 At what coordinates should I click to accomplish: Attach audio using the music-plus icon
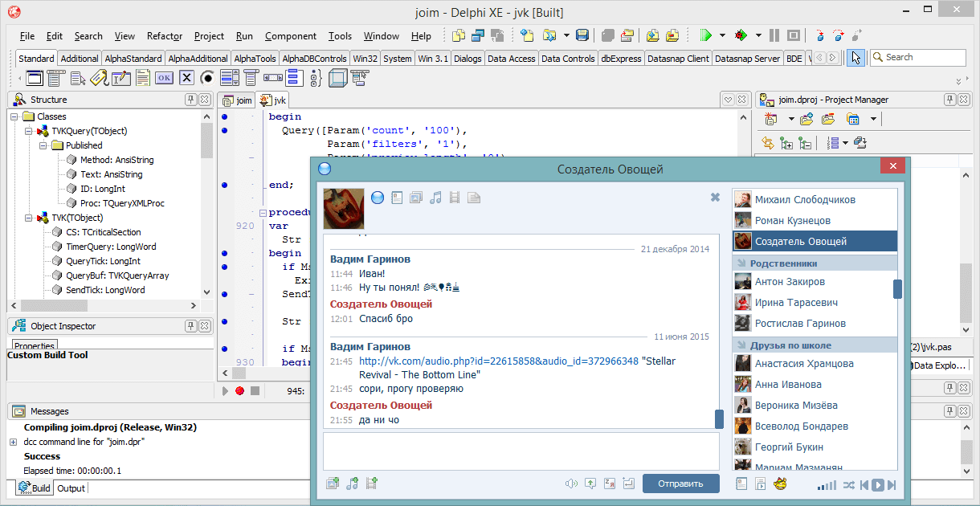(352, 484)
